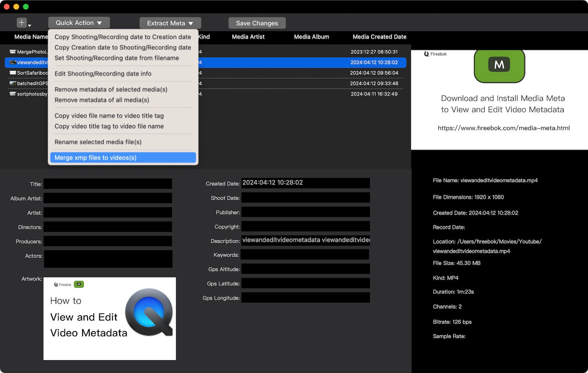Choose Copy Shooting/Recording date to Creation date
Image resolution: width=588 pixels, height=373 pixels.
pos(123,37)
